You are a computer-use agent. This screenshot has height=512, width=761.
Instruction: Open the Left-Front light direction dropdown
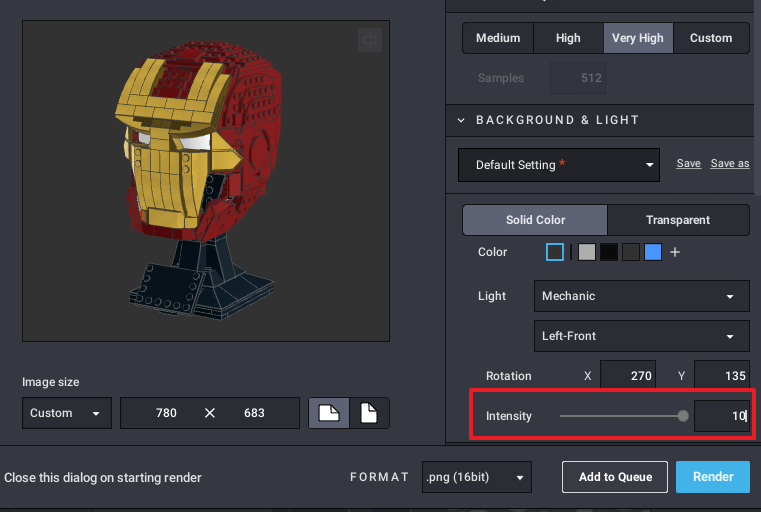[x=642, y=336]
